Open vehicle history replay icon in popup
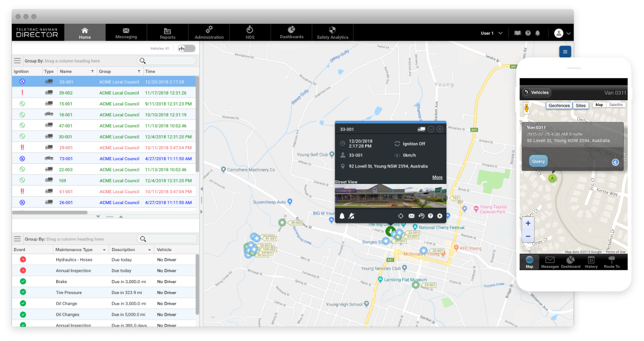Image resolution: width=644 pixels, height=341 pixels. [x=421, y=216]
